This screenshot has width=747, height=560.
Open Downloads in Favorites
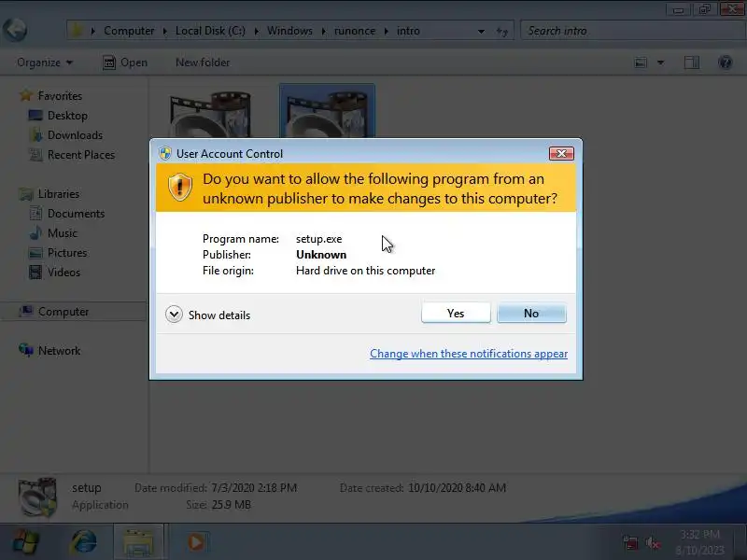(x=75, y=135)
